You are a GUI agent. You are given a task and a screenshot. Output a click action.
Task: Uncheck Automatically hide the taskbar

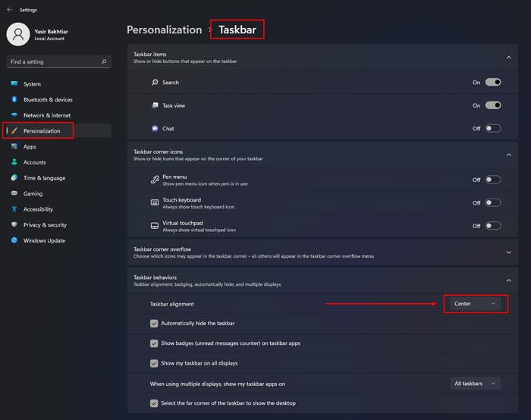pos(154,323)
